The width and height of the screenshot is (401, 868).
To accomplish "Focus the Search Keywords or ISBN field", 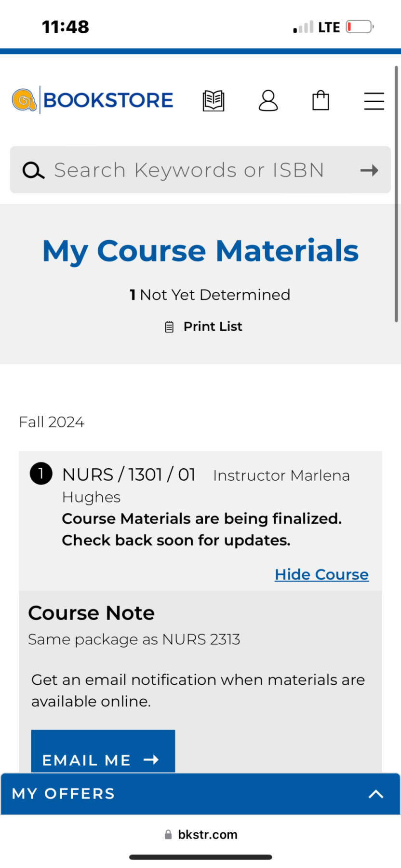I will (x=200, y=170).
